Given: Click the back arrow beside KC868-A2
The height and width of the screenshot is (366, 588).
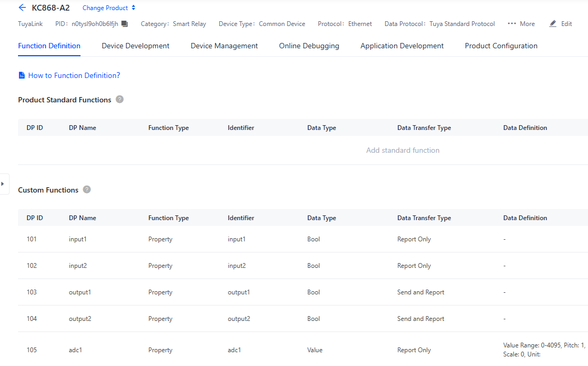Looking at the screenshot, I should (22, 8).
